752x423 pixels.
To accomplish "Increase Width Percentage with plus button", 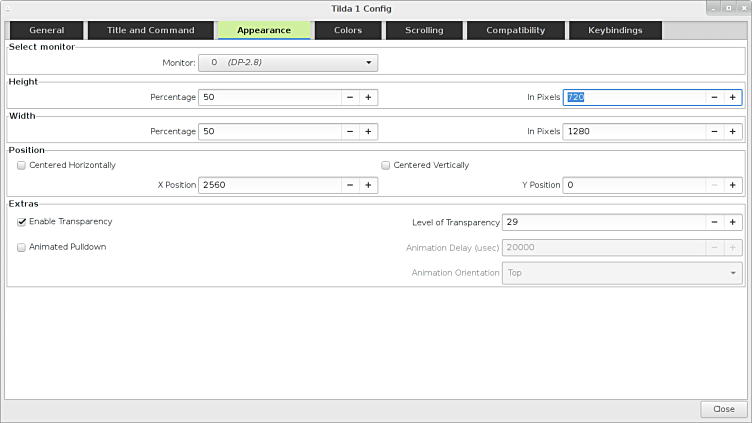I will pyautogui.click(x=368, y=131).
